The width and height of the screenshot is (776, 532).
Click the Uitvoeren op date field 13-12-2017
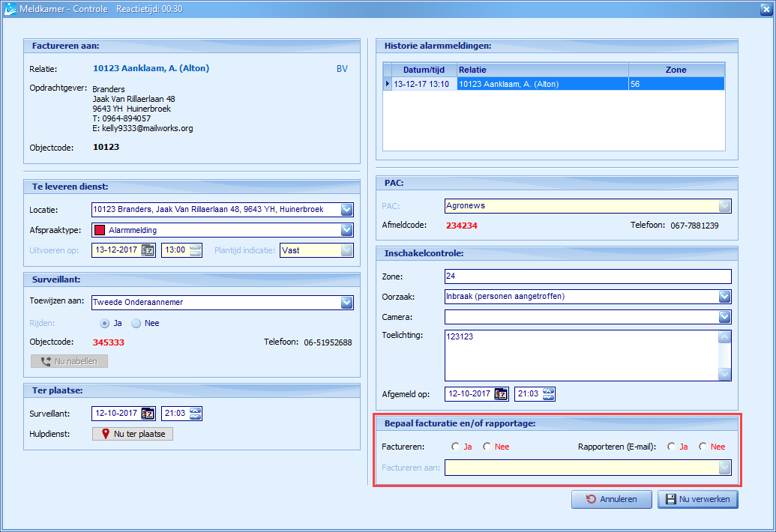117,250
